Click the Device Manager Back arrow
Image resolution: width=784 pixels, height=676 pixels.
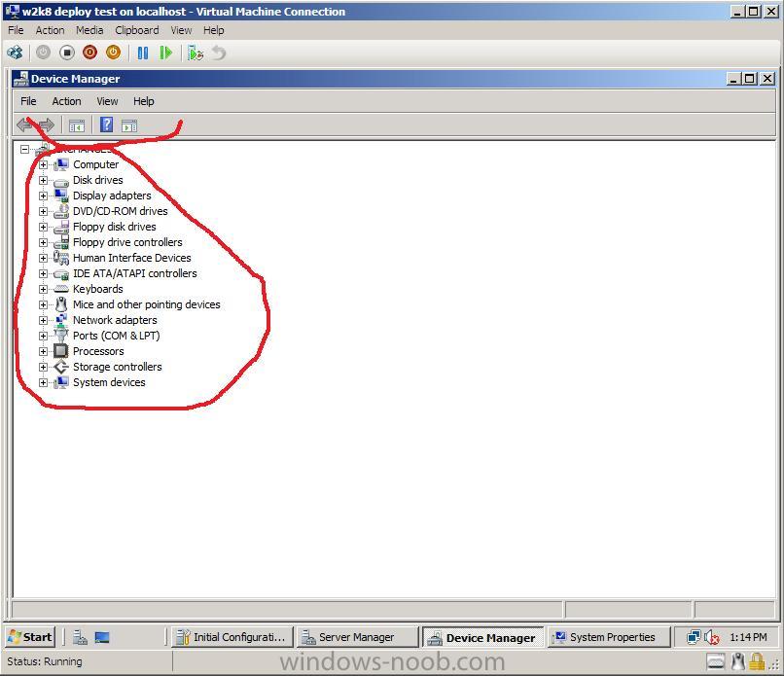24,125
